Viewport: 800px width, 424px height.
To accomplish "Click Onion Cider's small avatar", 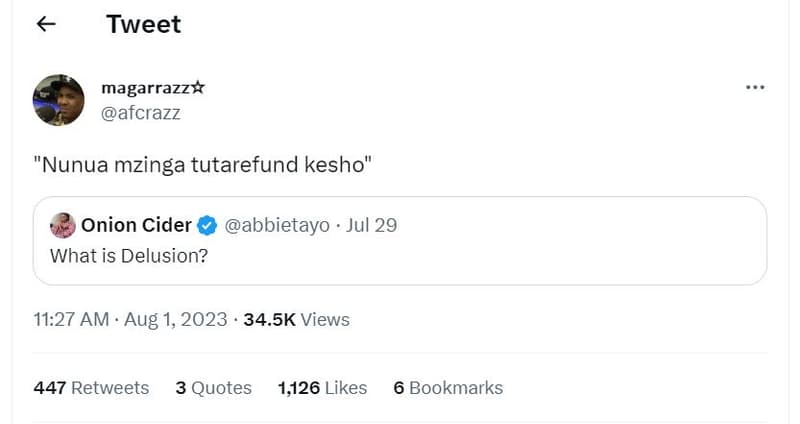I will pos(62,225).
